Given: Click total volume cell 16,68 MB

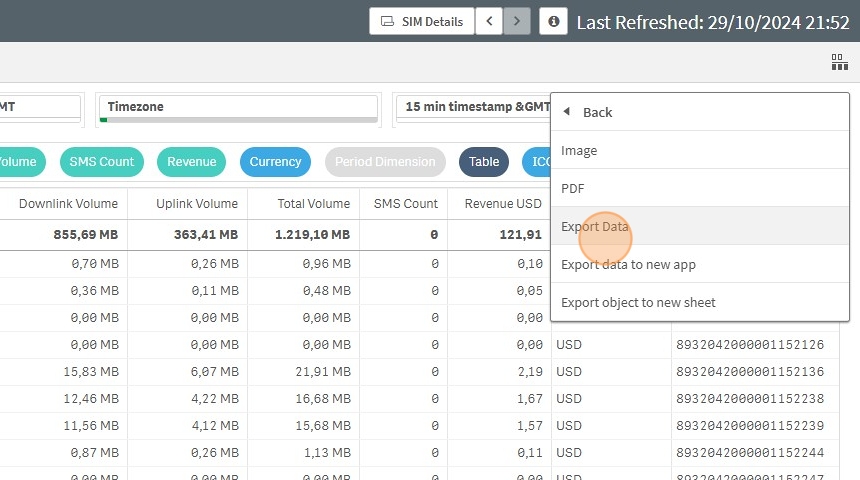Looking at the screenshot, I should [323, 398].
